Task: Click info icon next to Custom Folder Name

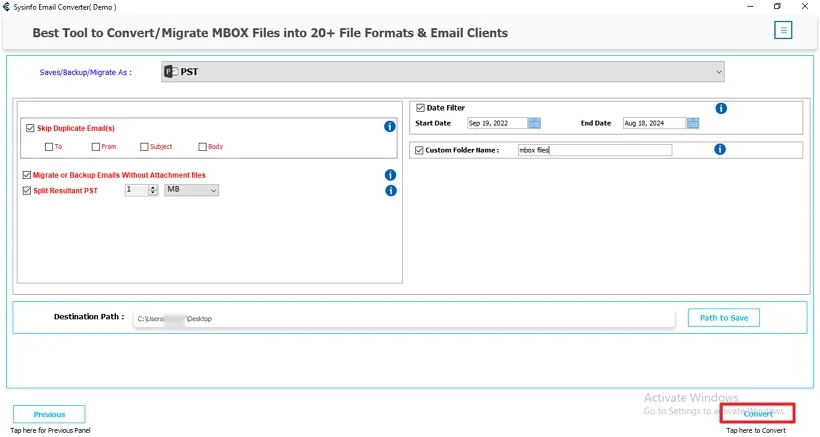Action: point(720,150)
